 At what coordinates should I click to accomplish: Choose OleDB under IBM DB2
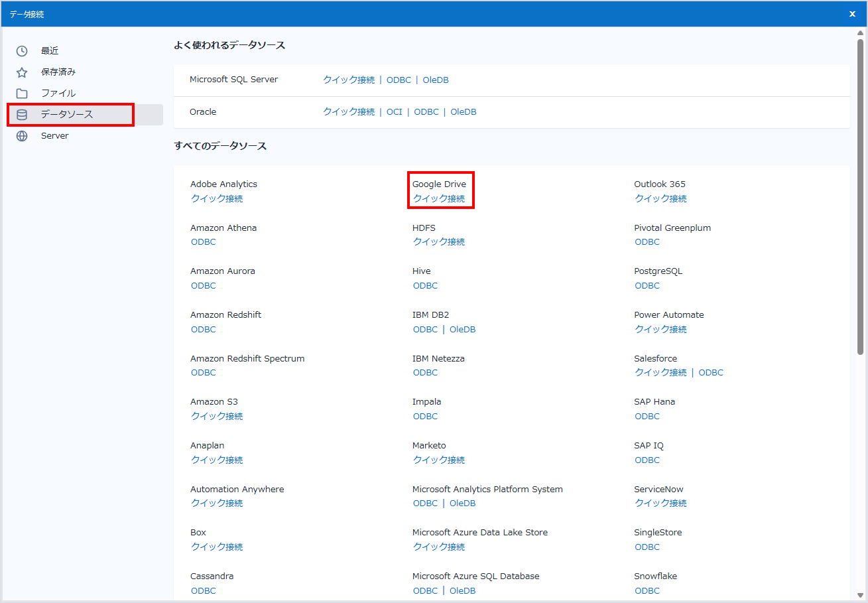pyautogui.click(x=463, y=330)
